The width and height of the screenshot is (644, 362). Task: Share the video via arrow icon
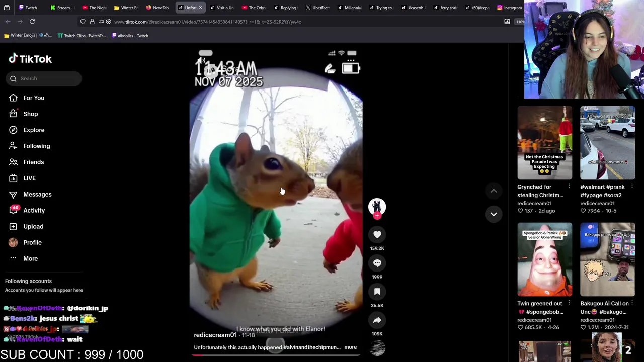pyautogui.click(x=377, y=320)
